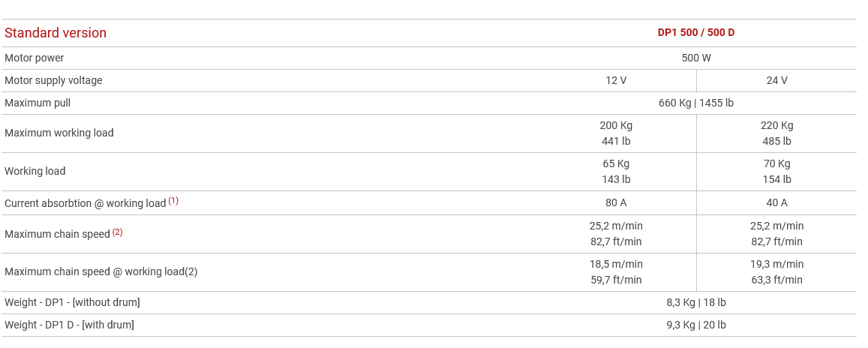This screenshot has width=868, height=348.
Task: Click the "660 Kg | 1455 lb" maximum pull value
Action: tap(696, 103)
